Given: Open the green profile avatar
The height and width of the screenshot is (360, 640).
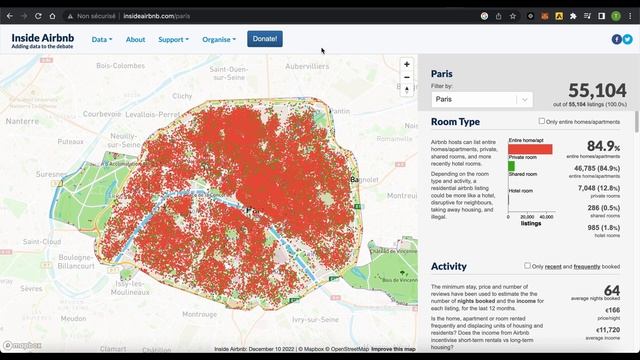Looking at the screenshot, I should 616,16.
